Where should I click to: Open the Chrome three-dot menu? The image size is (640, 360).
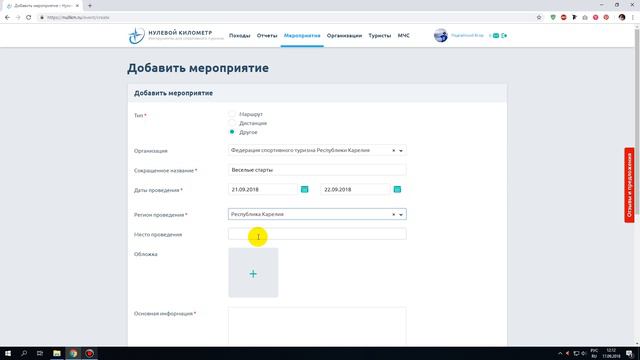tap(633, 18)
